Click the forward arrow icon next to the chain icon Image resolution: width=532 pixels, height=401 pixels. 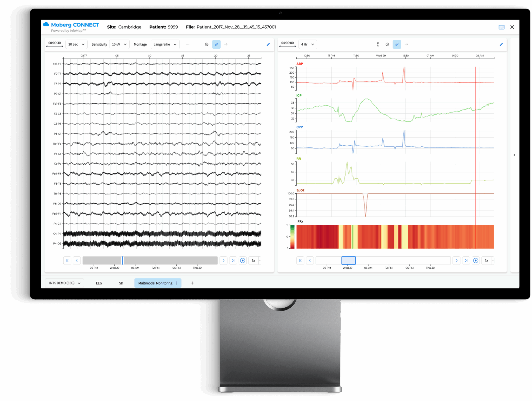[x=225, y=44]
